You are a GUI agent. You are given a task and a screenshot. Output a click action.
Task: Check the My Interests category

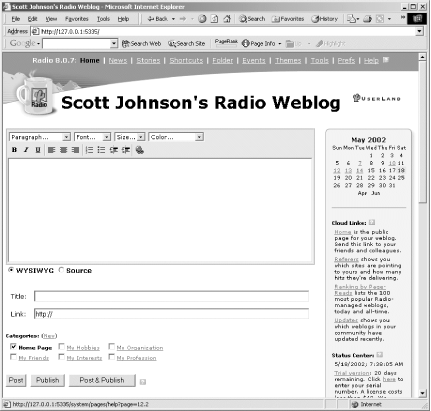[61, 357]
